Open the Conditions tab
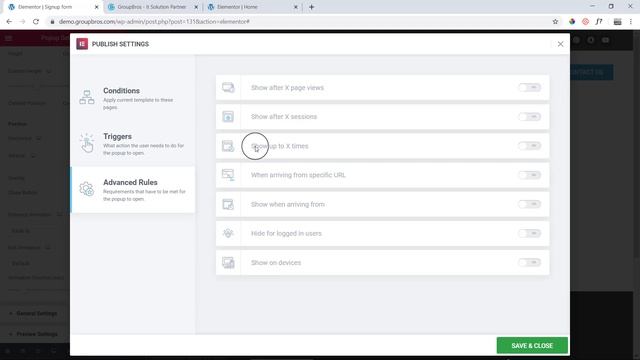The width and height of the screenshot is (640, 360). click(133, 98)
